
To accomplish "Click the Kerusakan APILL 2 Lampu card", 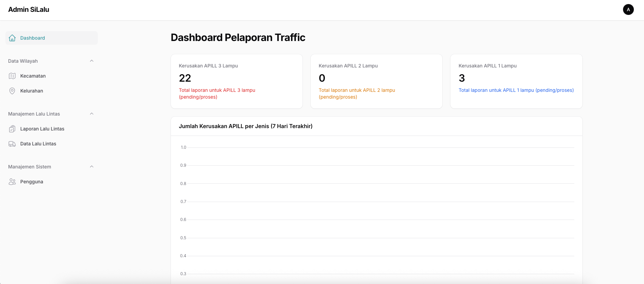I will click(x=376, y=81).
